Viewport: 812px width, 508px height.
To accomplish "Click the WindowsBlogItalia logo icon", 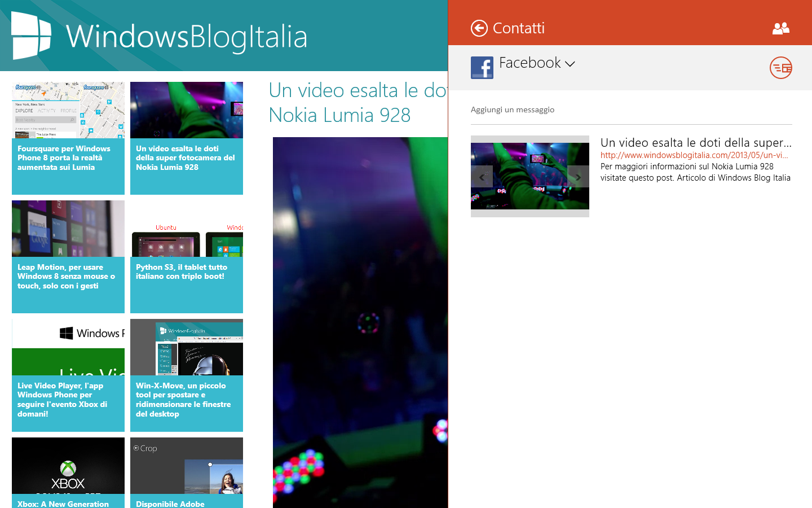I will pos(32,36).
